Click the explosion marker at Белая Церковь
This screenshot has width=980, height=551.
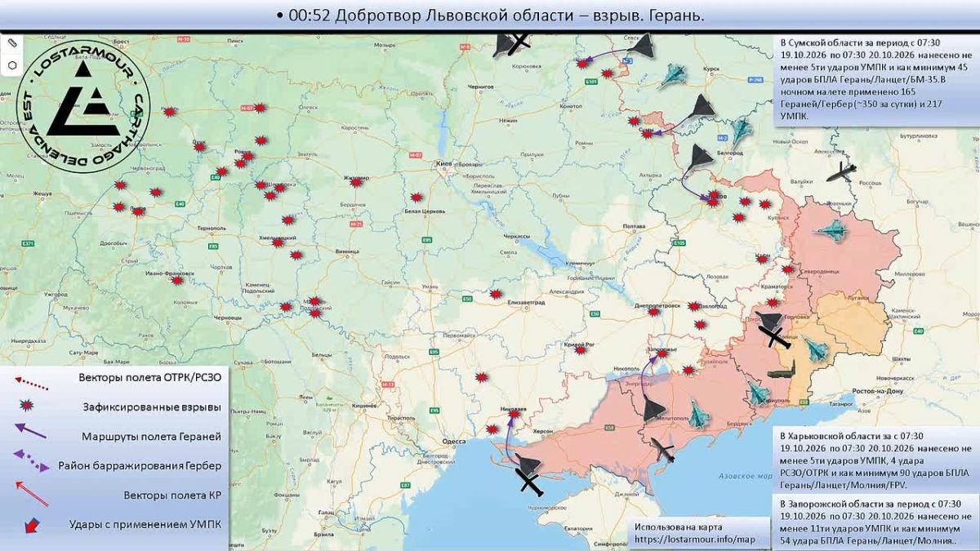coord(416,198)
